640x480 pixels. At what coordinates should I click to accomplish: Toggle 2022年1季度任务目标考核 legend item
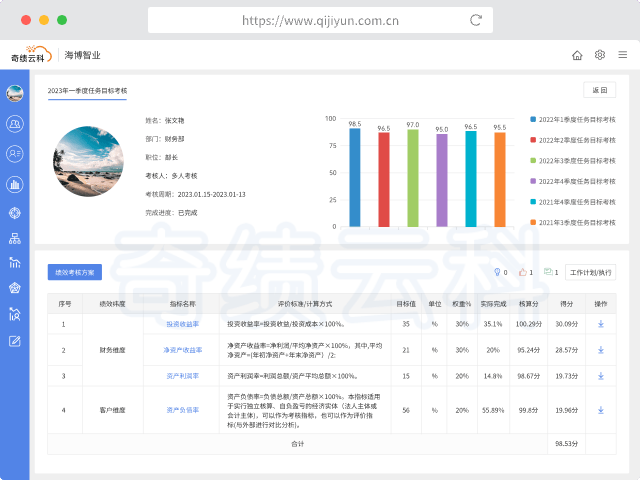pyautogui.click(x=575, y=119)
